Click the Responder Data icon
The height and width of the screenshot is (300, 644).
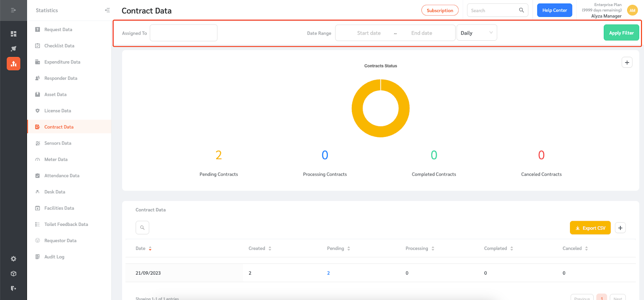(x=37, y=78)
